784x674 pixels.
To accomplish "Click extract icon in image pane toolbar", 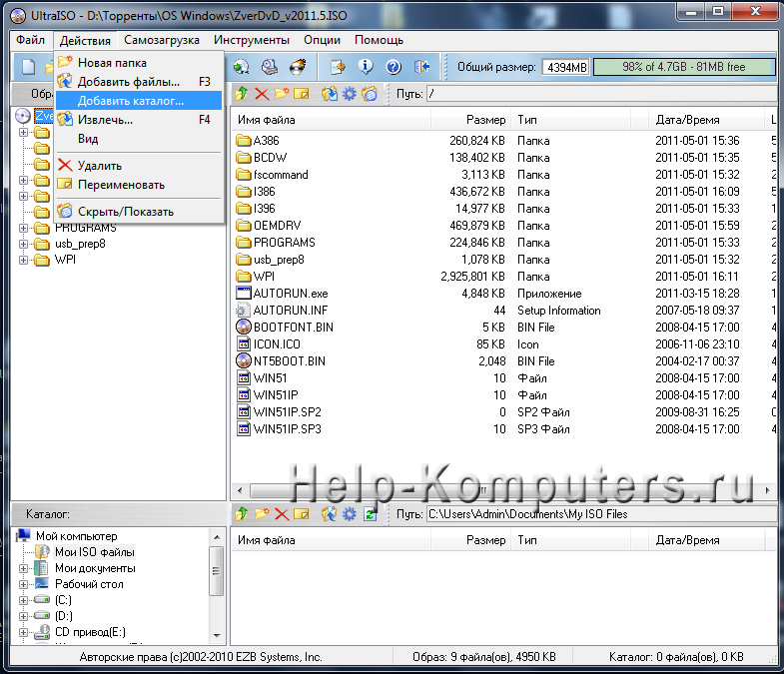I will pos(329,94).
